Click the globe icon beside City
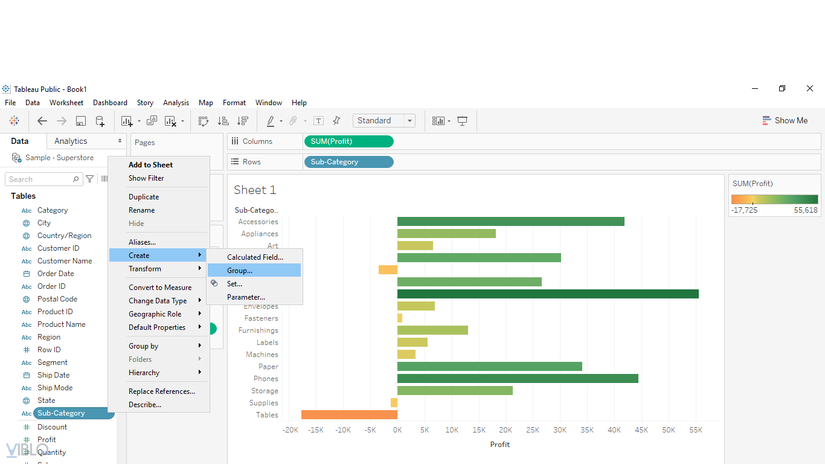The width and height of the screenshot is (825, 464). (26, 223)
